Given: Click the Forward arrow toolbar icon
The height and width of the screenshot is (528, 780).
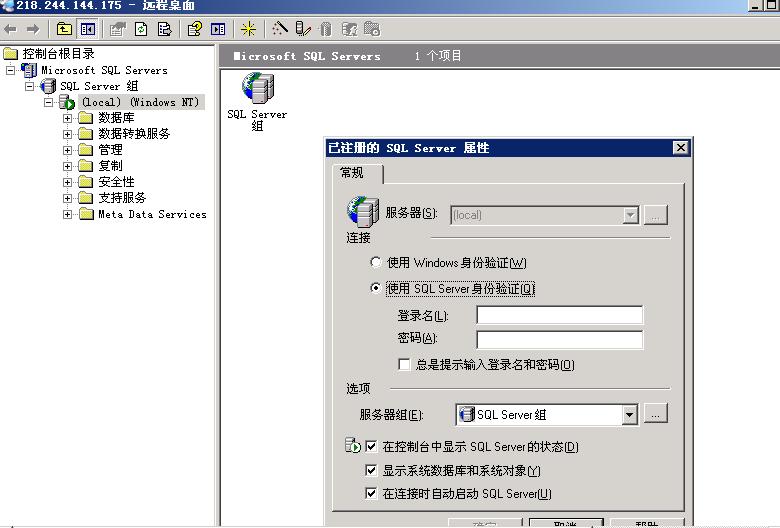Looking at the screenshot, I should pyautogui.click(x=33, y=29).
